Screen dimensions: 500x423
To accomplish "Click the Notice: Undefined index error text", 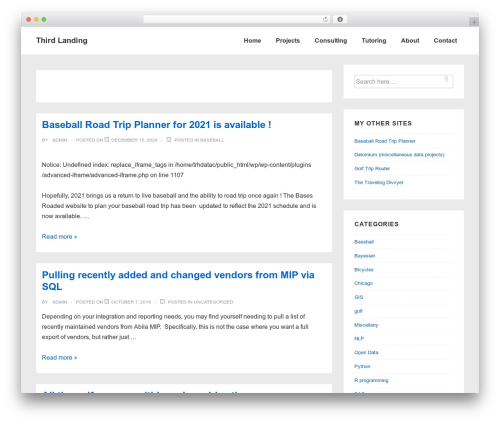I will coord(176,170).
